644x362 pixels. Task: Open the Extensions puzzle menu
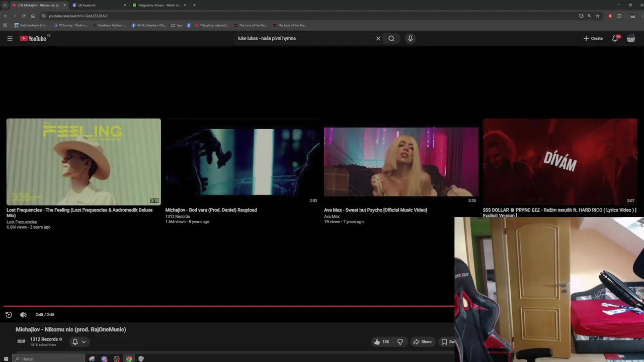pos(619,16)
